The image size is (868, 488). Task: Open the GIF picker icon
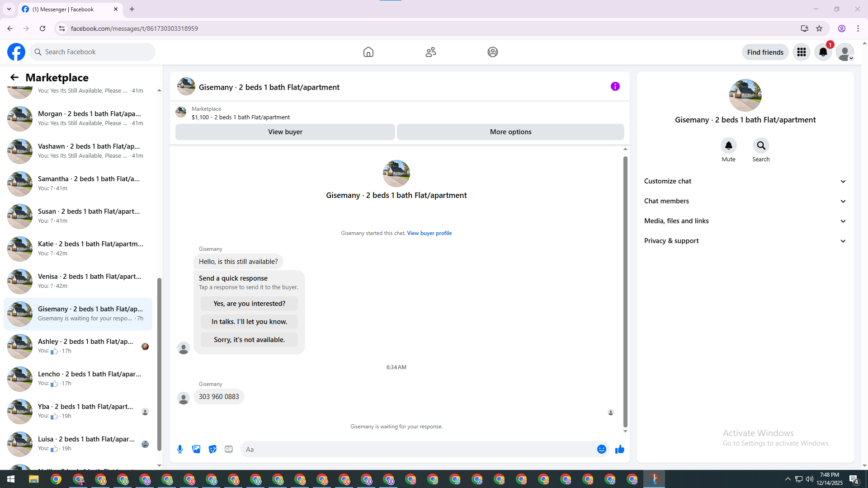pos(229,449)
